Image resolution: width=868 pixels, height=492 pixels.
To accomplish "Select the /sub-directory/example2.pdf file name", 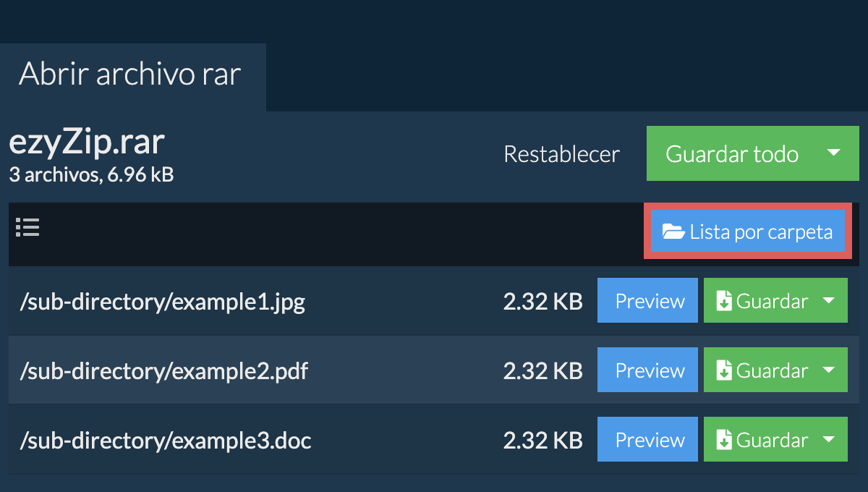I will pyautogui.click(x=164, y=371).
